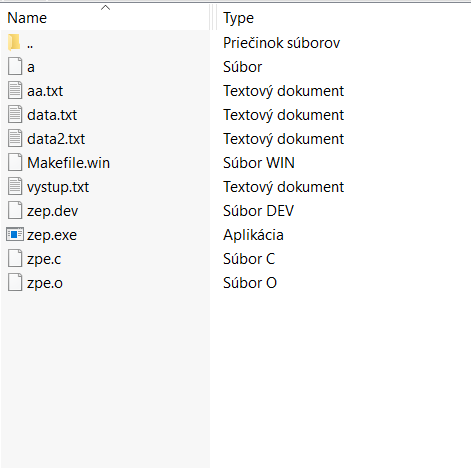Image resolution: width=471 pixels, height=468 pixels.
Task: Select the zep.exe filename
Action: pos(52,235)
